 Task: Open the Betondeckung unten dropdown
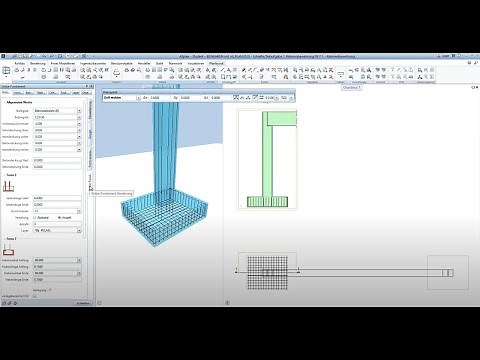pyautogui.click(x=79, y=137)
